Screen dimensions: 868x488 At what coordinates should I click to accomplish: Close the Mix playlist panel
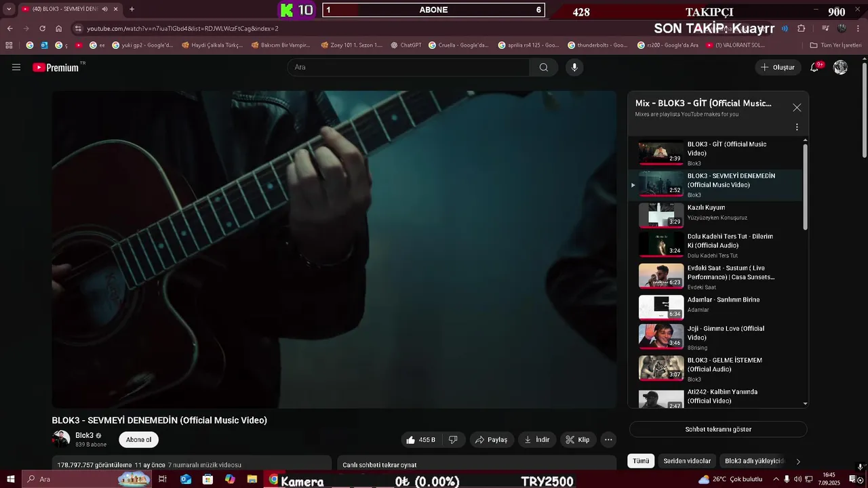pos(797,108)
